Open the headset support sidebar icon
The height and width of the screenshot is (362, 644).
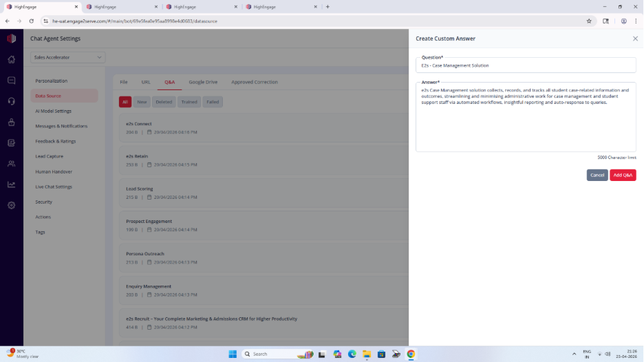coord(12,101)
